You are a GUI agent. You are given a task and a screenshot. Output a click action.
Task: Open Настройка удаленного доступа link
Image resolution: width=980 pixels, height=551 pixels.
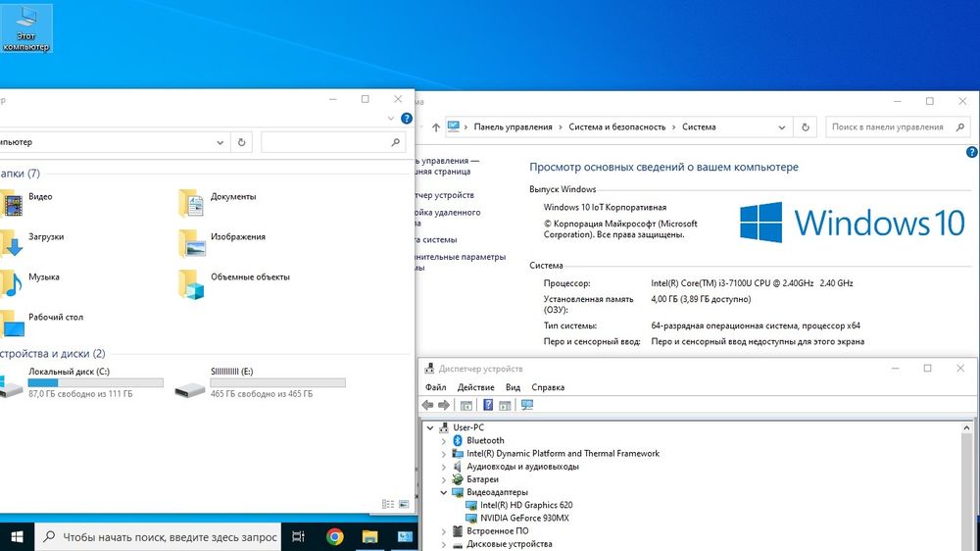click(449, 218)
